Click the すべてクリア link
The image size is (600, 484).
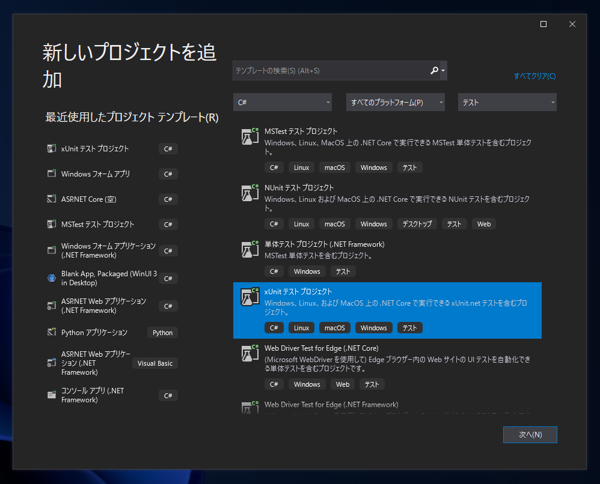click(535, 76)
